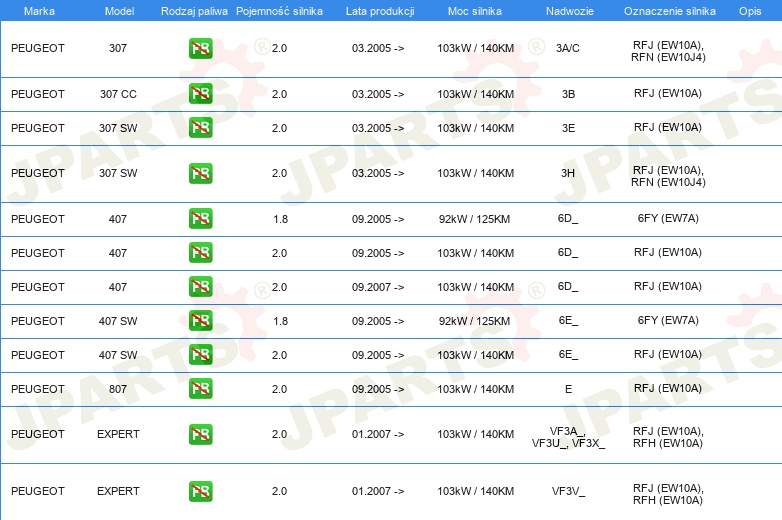Click the fuel icon in the 407 SW 2.0 row
Viewport: 782px width, 520px height.
coord(200,354)
